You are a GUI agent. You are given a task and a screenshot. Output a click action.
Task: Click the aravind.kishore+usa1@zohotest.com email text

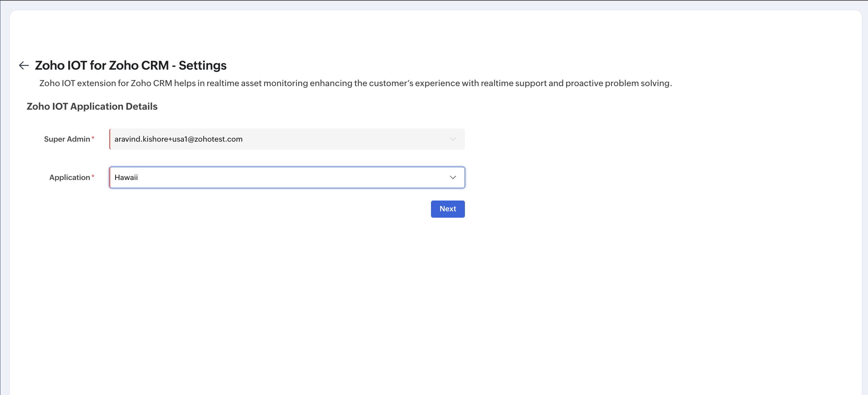178,139
